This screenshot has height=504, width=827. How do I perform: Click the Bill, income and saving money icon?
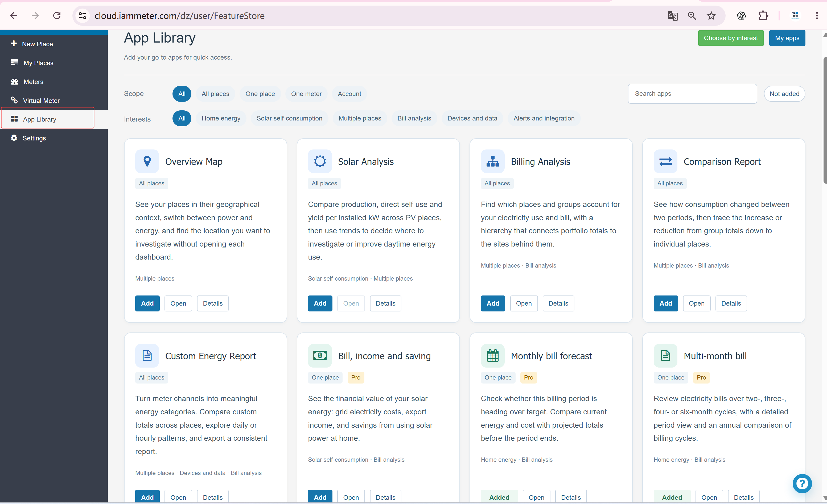click(320, 355)
